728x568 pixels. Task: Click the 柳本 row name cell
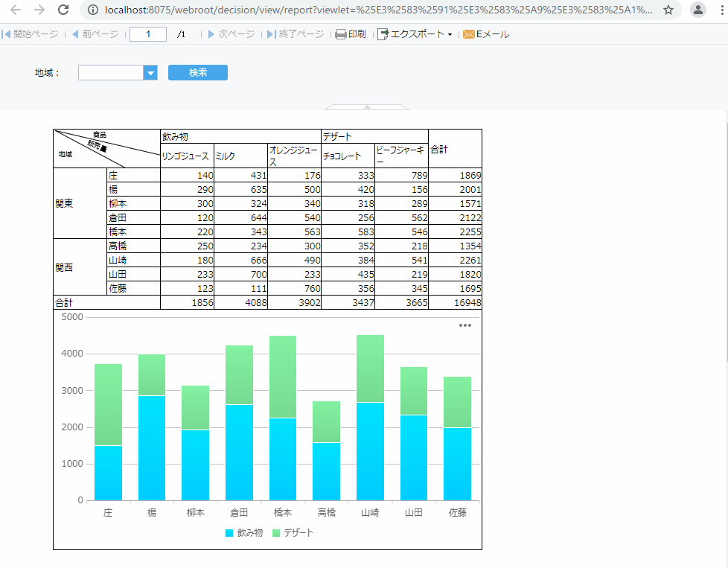point(133,203)
